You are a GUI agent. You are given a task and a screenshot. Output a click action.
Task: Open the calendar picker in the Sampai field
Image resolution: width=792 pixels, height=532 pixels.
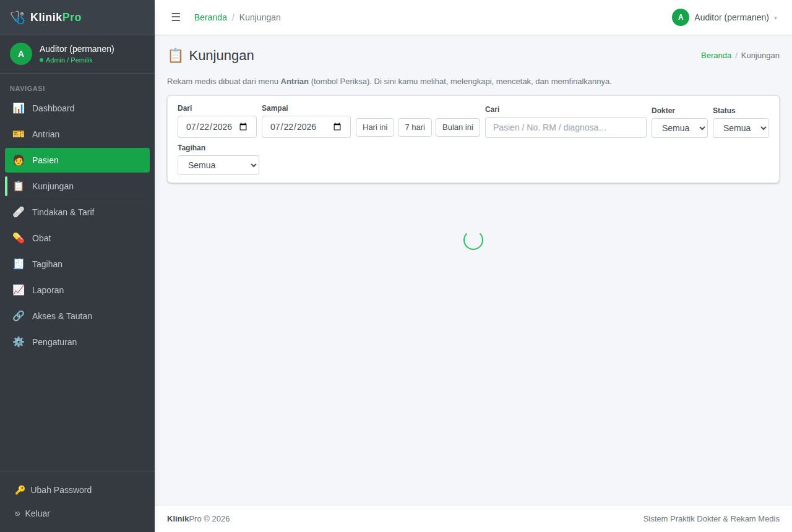[x=337, y=127]
